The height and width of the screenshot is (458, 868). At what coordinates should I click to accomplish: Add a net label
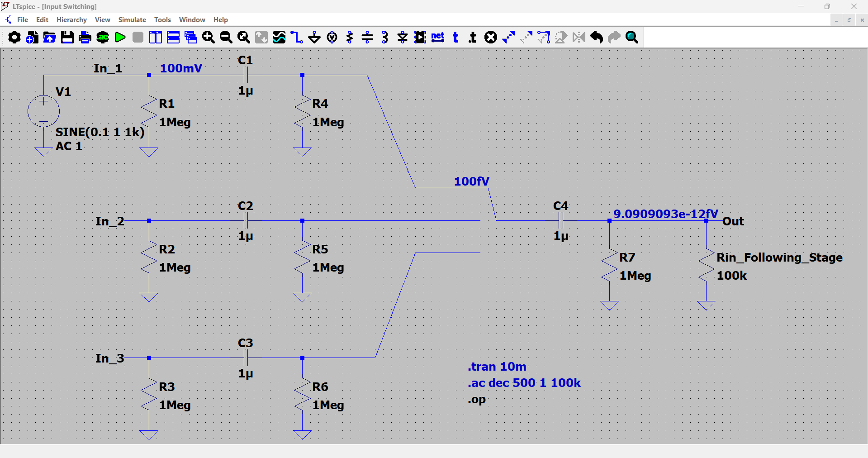438,37
